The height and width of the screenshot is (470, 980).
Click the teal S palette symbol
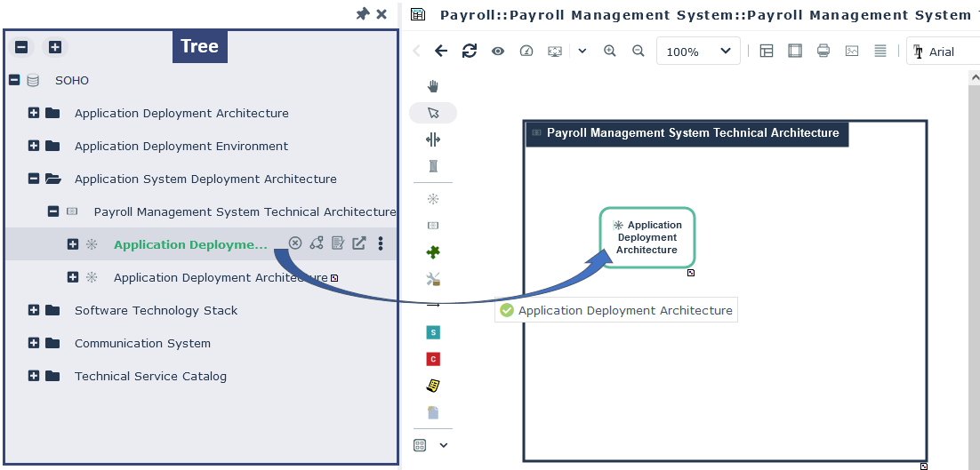[x=433, y=332]
